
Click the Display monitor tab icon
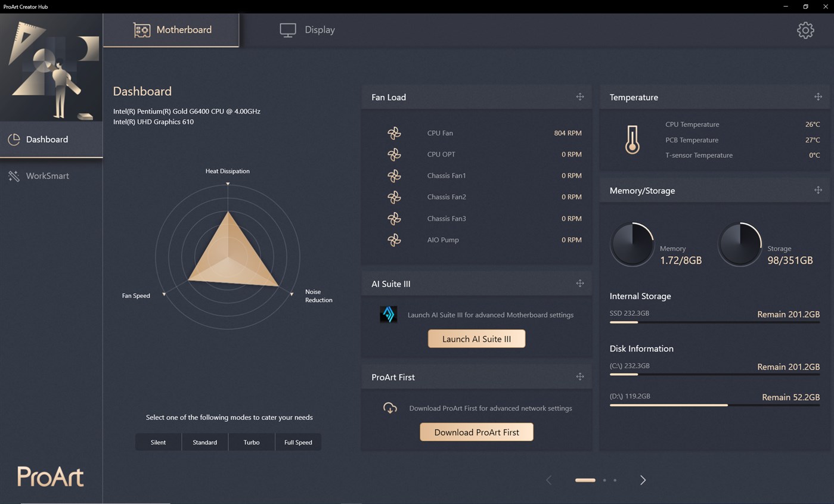point(288,30)
